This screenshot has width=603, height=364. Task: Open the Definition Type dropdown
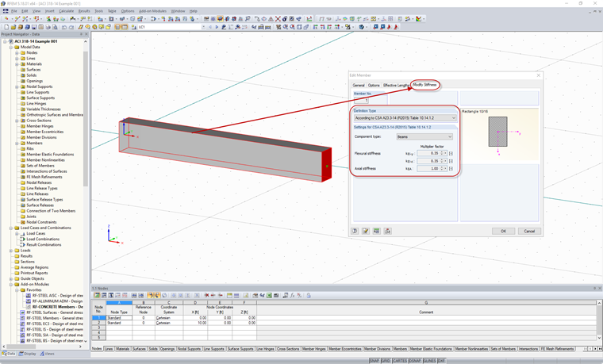(405, 118)
